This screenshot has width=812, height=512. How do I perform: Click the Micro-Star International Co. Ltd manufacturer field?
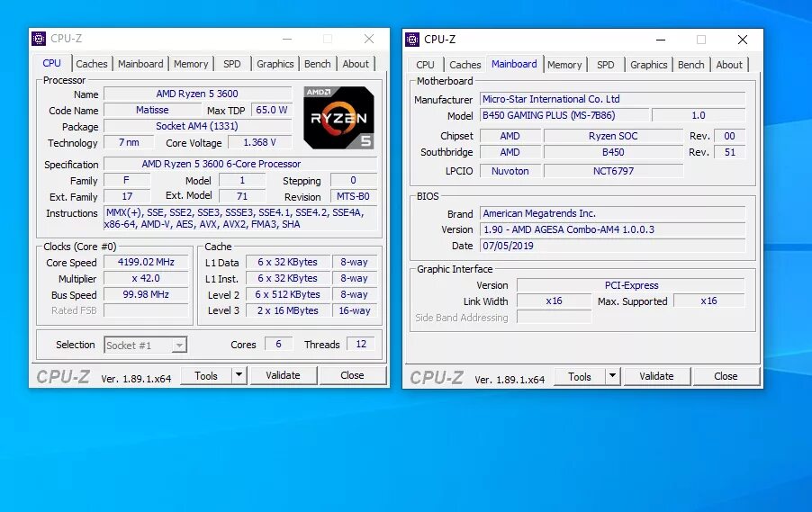[x=613, y=99]
